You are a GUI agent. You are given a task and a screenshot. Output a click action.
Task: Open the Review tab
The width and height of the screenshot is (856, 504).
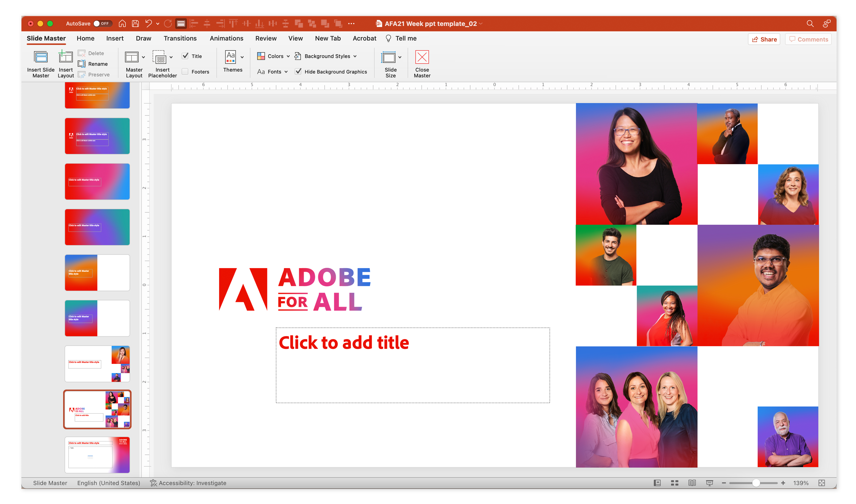click(x=266, y=38)
